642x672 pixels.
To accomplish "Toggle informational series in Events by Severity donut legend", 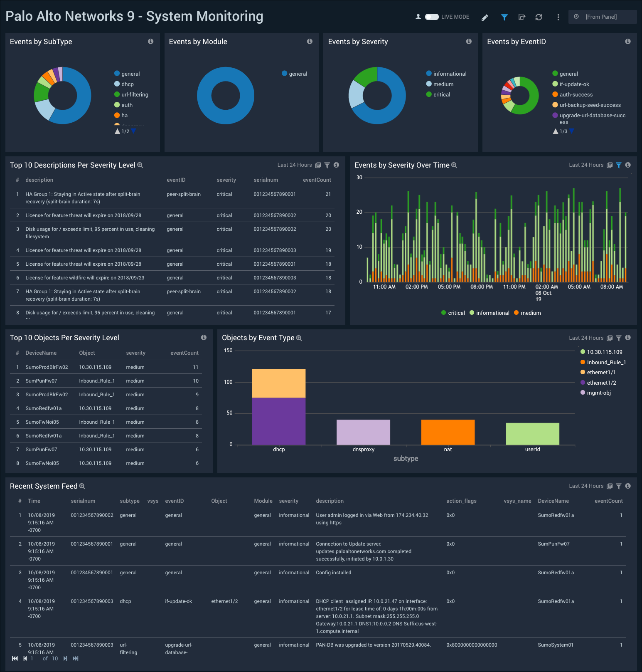I will coord(446,74).
